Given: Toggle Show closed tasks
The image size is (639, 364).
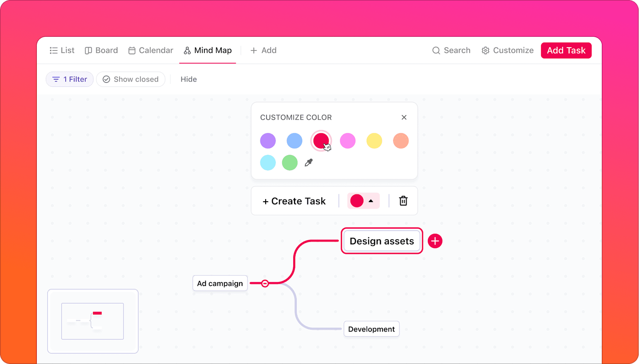Looking at the screenshot, I should click(x=131, y=79).
